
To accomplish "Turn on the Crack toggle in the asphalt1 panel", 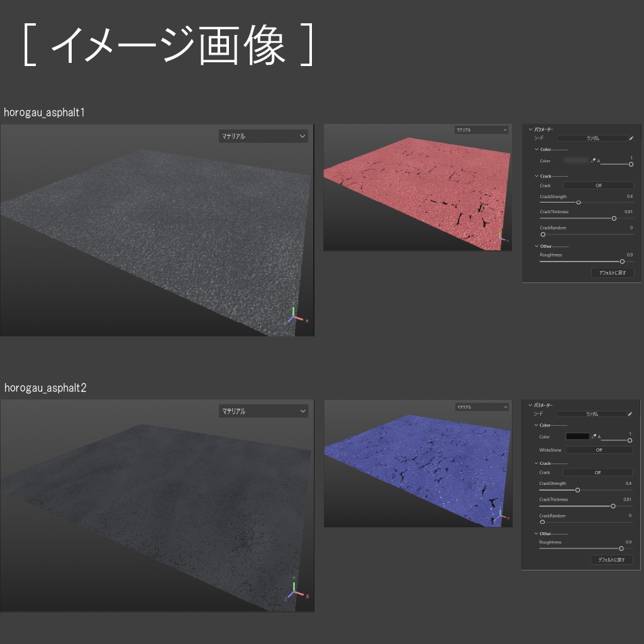I will pos(599,186).
